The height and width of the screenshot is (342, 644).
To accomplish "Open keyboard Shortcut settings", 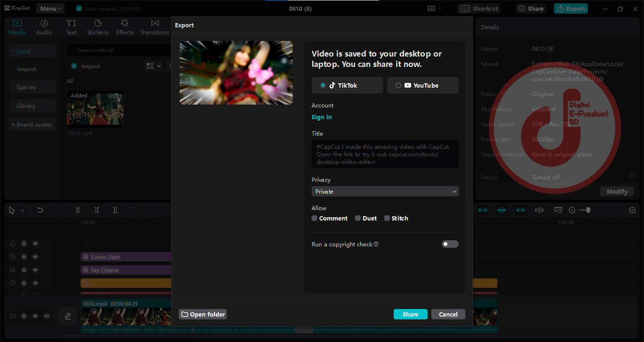I will pos(479,8).
